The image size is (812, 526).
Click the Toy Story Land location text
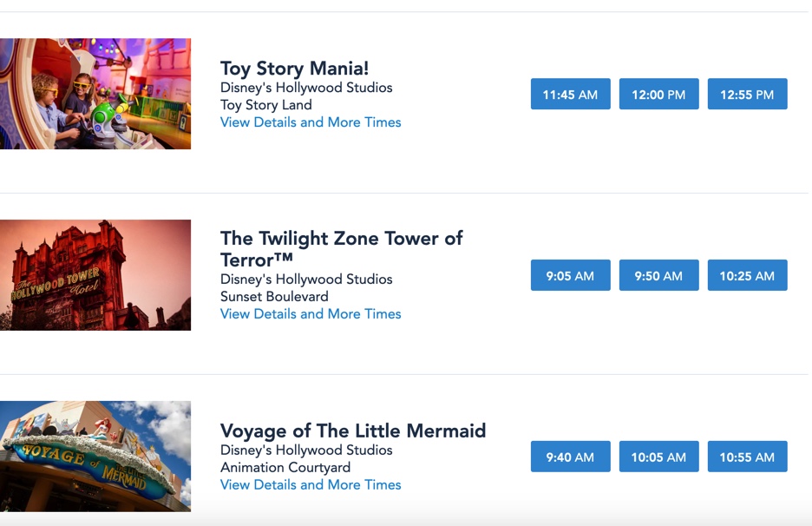pyautogui.click(x=265, y=105)
